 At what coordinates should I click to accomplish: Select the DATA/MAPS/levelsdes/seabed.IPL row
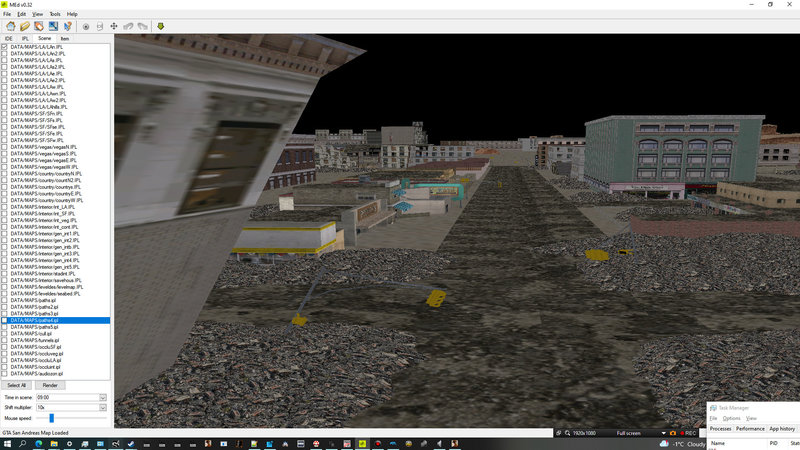[56, 294]
